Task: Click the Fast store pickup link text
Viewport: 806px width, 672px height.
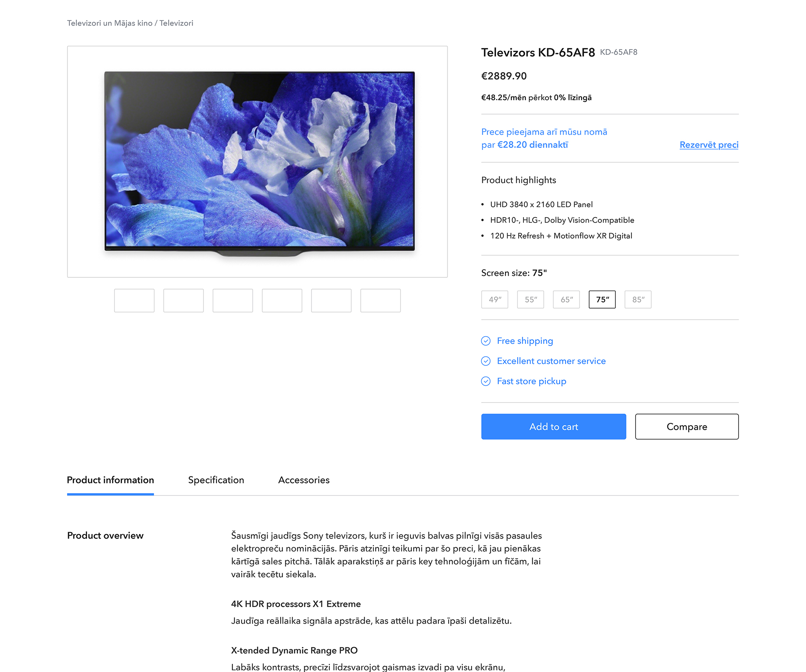Action: pos(532,381)
